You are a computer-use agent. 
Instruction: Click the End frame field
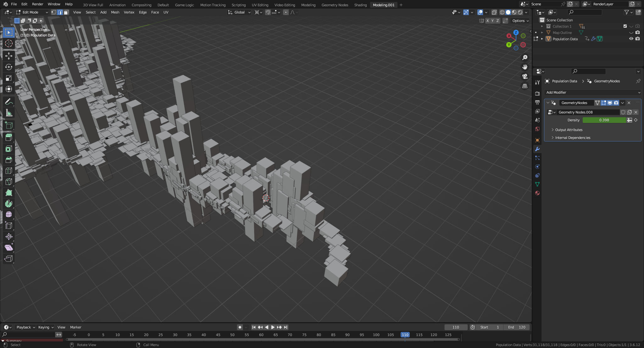[516, 327]
